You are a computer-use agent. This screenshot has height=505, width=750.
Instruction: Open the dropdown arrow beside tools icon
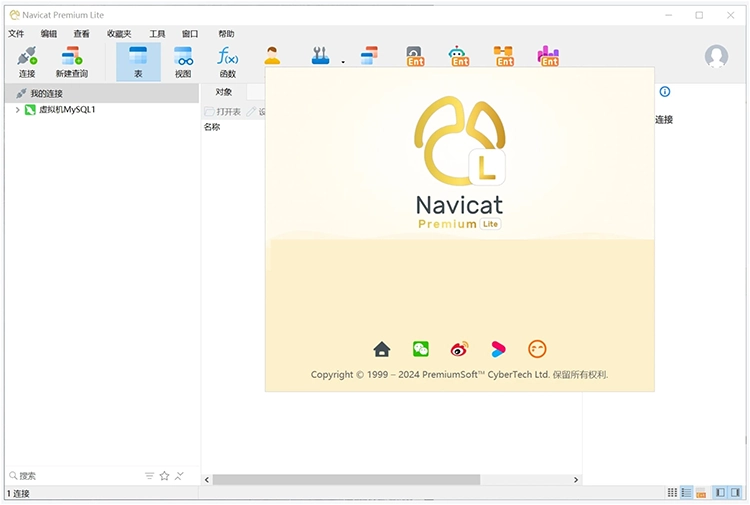click(x=343, y=62)
